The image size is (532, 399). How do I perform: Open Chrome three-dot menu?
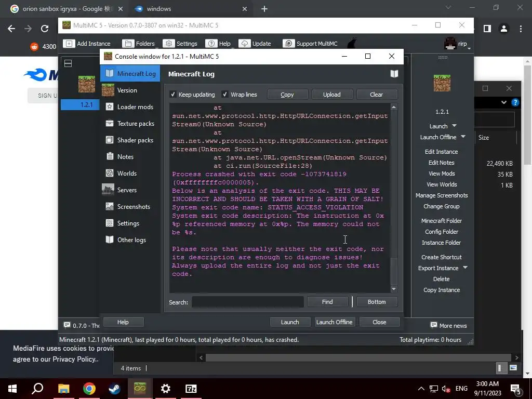point(521,29)
